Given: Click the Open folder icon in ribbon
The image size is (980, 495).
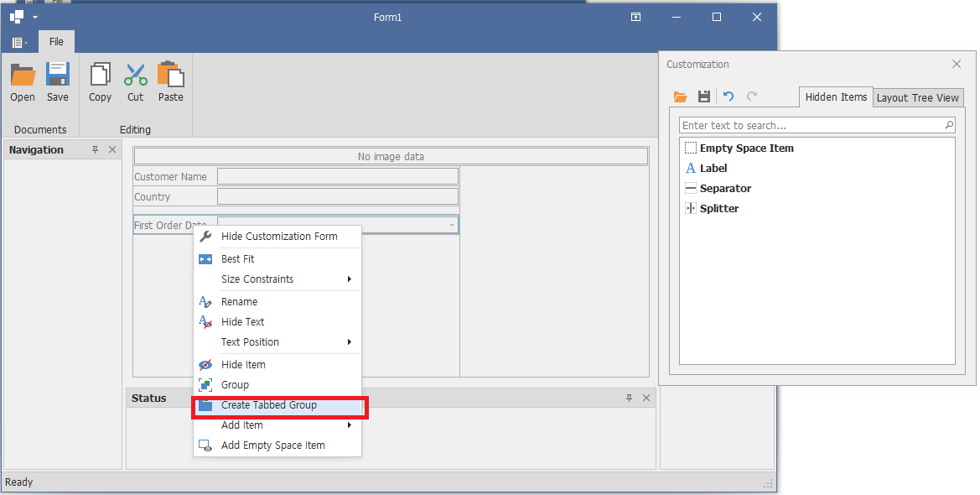Looking at the screenshot, I should (23, 75).
